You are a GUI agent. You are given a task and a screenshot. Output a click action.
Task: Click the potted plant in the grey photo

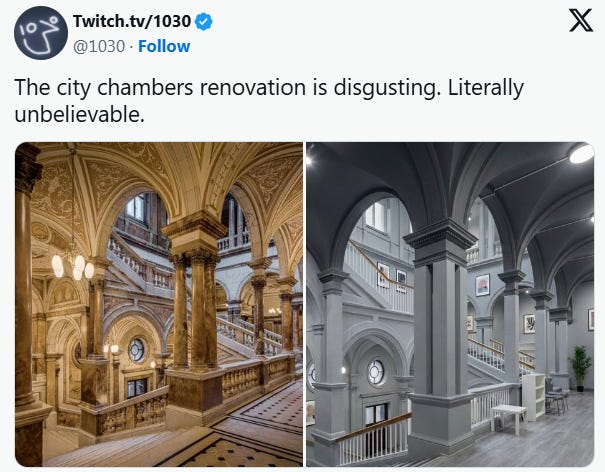(580, 368)
